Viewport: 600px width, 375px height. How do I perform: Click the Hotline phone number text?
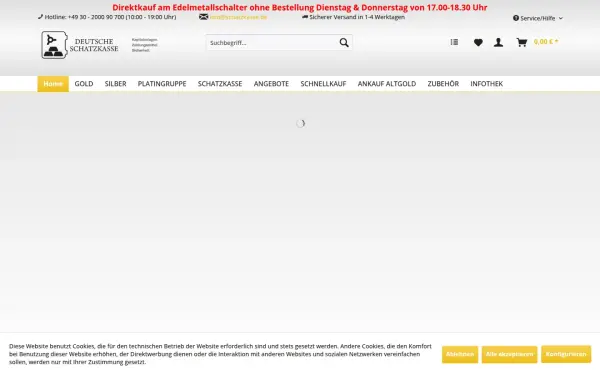110,17
